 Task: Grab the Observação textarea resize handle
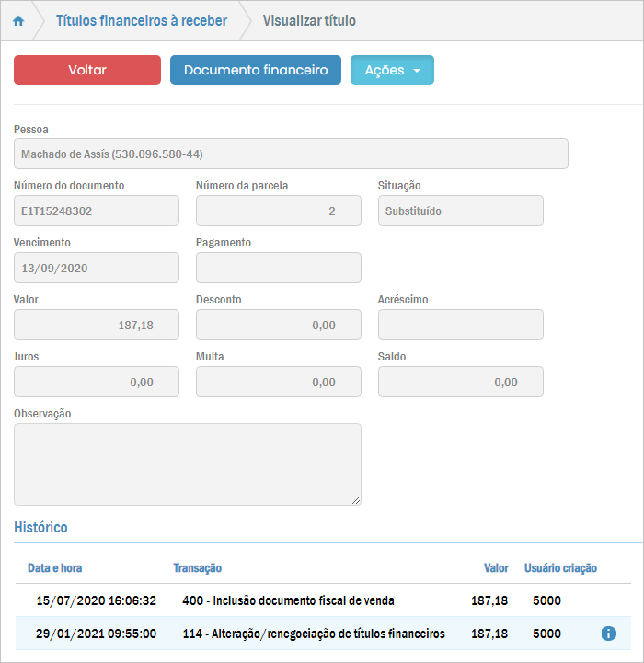pyautogui.click(x=355, y=499)
